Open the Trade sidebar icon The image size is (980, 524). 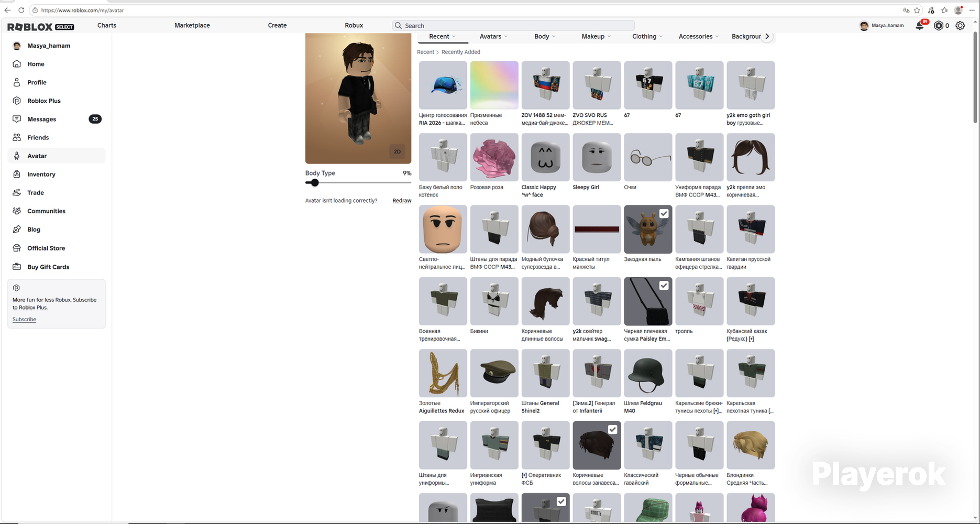[17, 192]
